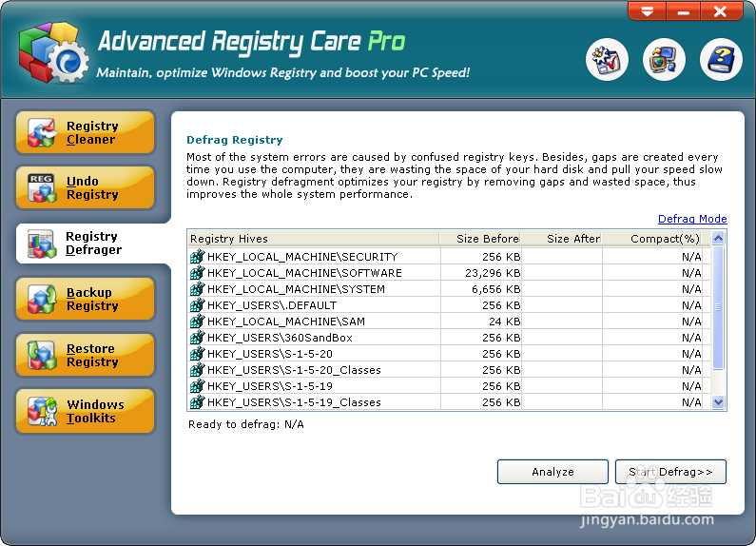Click the Registry Defrager chart icon

pyautogui.click(x=42, y=244)
